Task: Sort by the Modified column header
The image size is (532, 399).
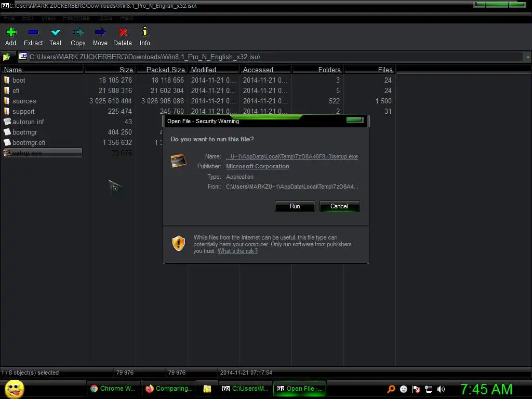Action: (214, 70)
